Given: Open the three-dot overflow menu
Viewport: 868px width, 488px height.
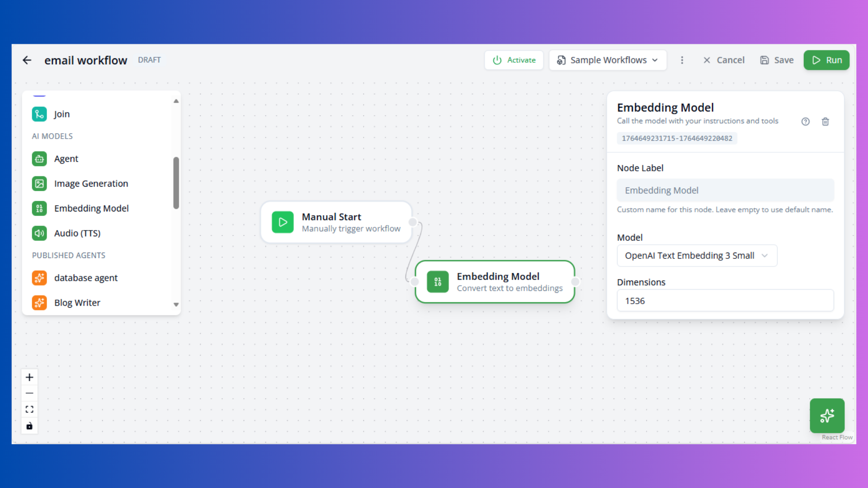Looking at the screenshot, I should pyautogui.click(x=682, y=60).
